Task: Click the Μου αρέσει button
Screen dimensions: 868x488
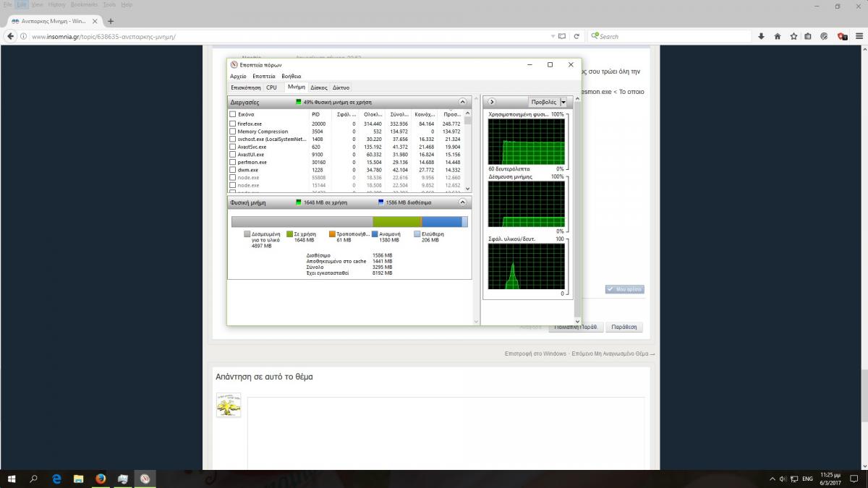Action: click(624, 289)
